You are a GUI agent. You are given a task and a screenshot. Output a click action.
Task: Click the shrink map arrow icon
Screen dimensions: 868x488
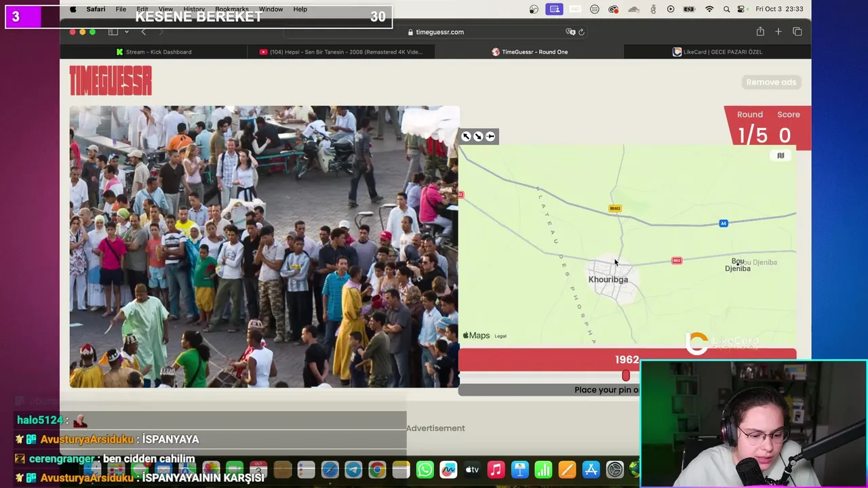click(x=478, y=136)
